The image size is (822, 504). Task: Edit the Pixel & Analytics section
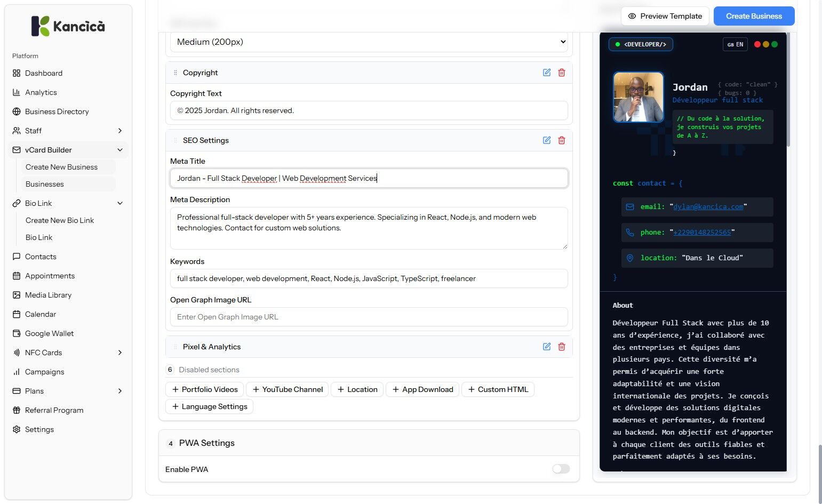point(547,347)
